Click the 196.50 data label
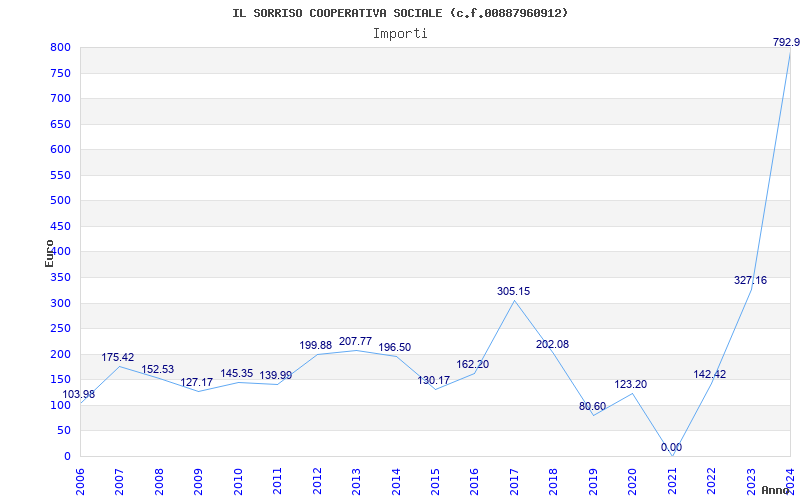 point(394,347)
